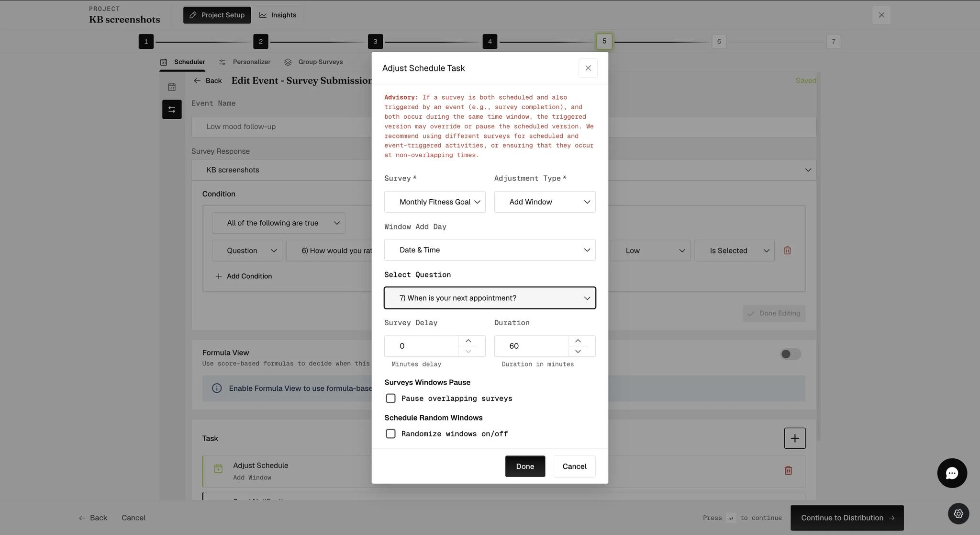Viewport: 980px width, 535px height.
Task: Open All of the following are true dropdown
Action: point(278,223)
